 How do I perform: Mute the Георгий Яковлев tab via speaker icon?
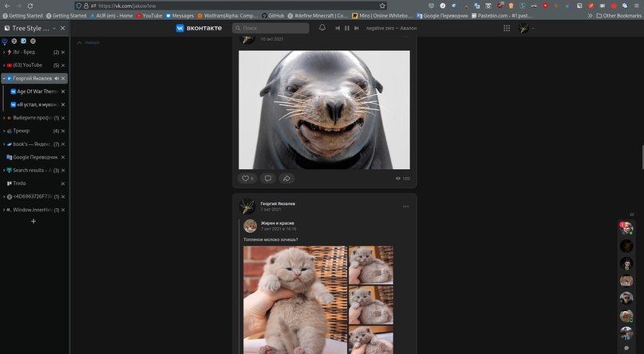[57, 78]
